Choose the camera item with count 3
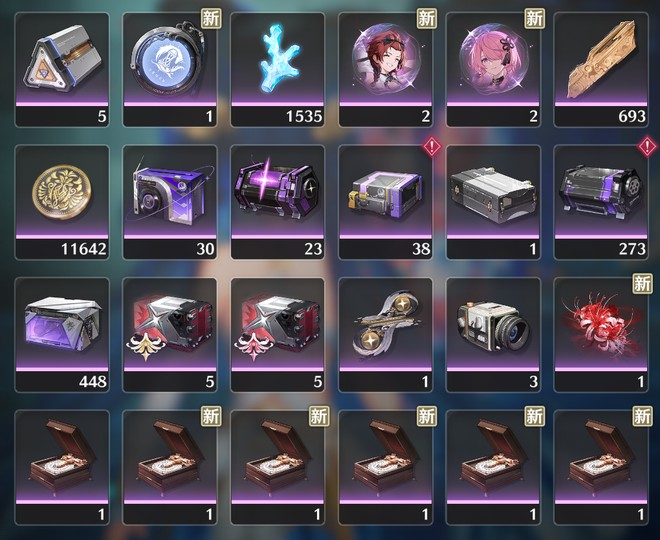660x540 pixels. (493, 335)
